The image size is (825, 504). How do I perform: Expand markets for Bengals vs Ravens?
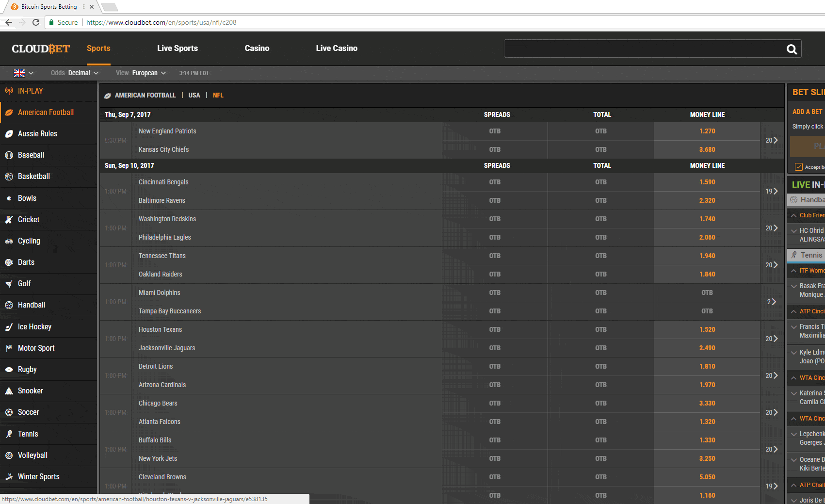pos(772,191)
